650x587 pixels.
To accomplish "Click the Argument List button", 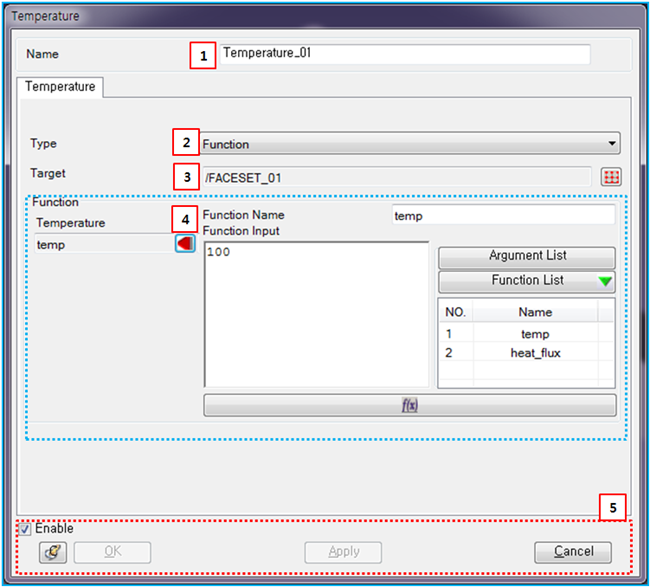I will [526, 257].
